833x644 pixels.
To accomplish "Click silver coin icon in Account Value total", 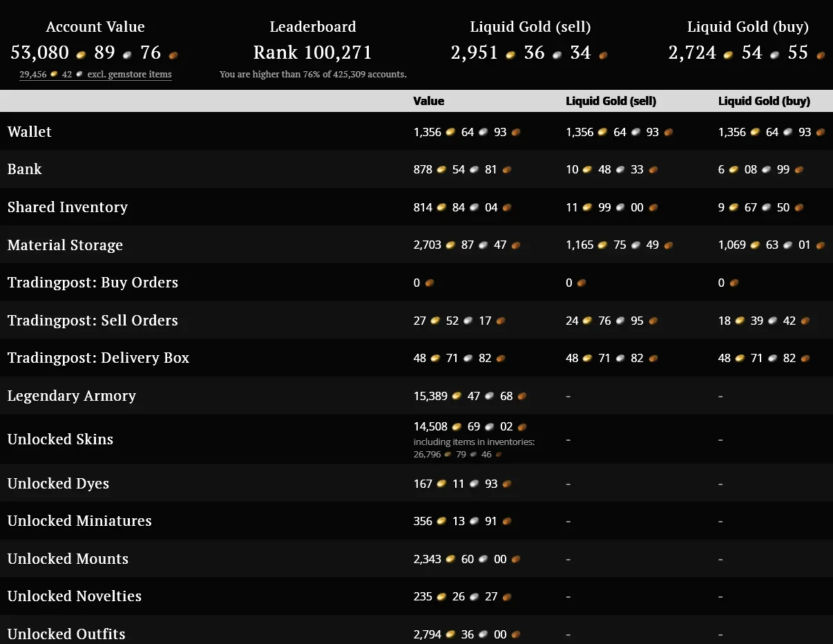I will (x=126, y=55).
